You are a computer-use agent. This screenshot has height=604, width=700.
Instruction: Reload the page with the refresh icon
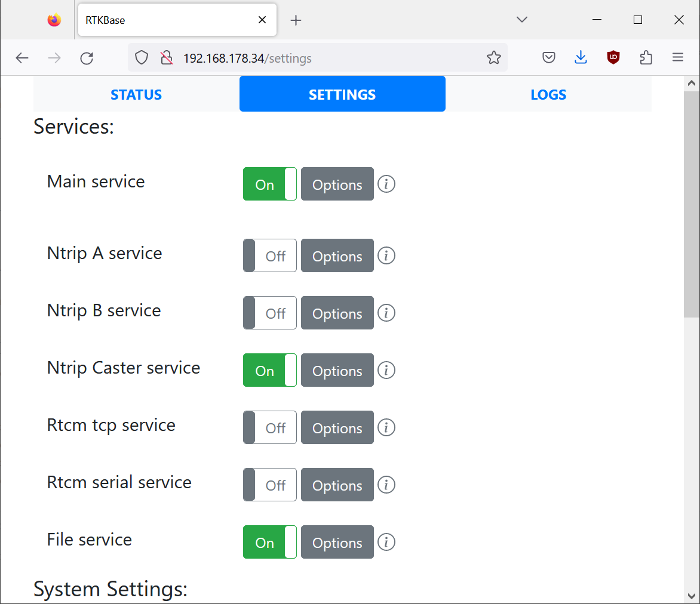[x=87, y=58]
